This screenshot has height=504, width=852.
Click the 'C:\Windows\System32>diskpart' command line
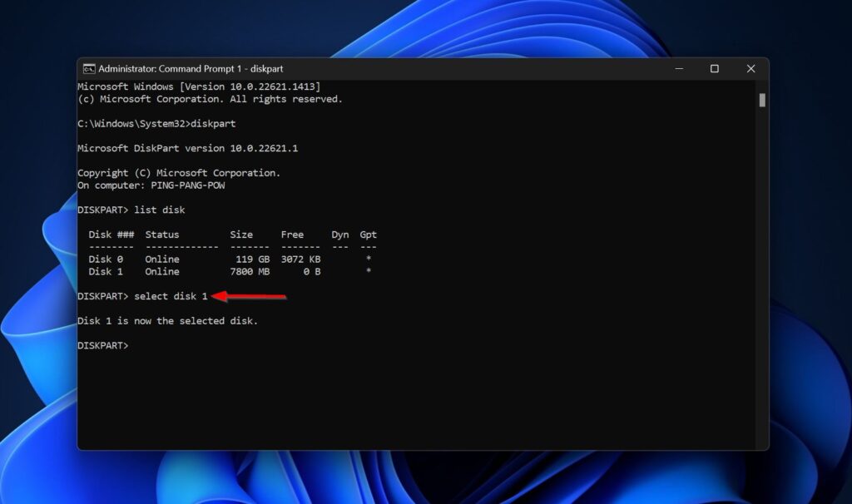[x=157, y=123]
